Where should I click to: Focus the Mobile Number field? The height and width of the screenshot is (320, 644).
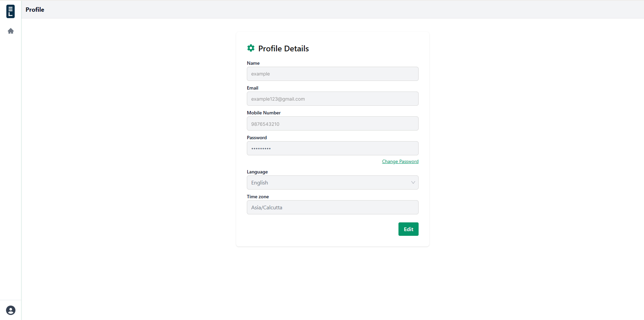click(x=332, y=123)
